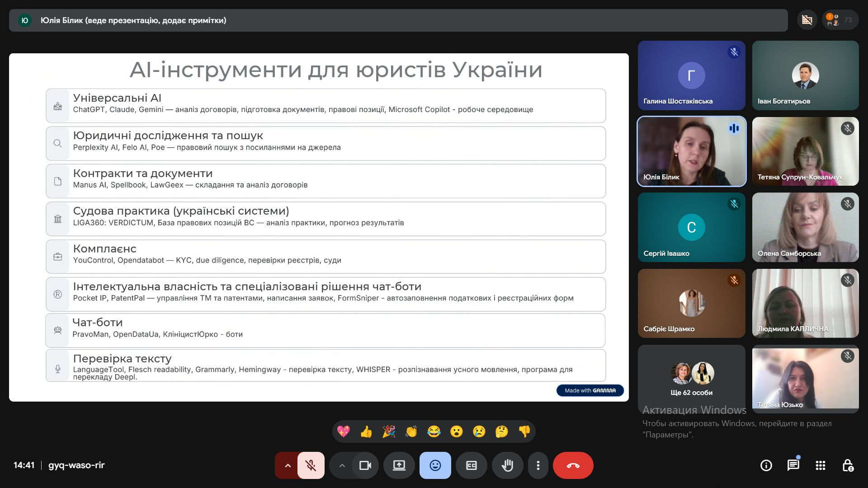Viewport: 868px width, 488px height.
Task: Click the 'Судова практика (українські системи)' heading
Action: 181,211
